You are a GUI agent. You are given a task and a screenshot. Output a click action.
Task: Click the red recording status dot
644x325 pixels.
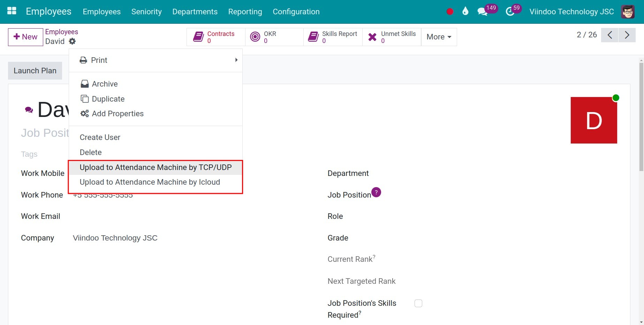(x=449, y=11)
